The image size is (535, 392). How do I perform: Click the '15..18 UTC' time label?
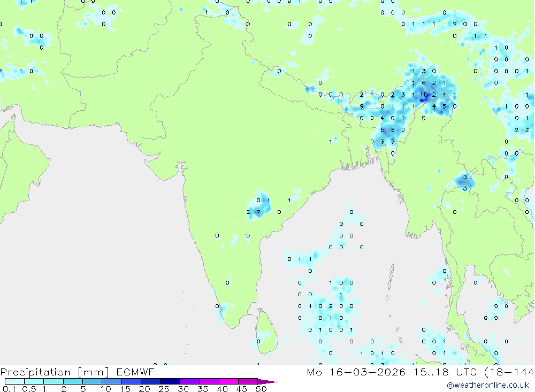click(x=445, y=372)
